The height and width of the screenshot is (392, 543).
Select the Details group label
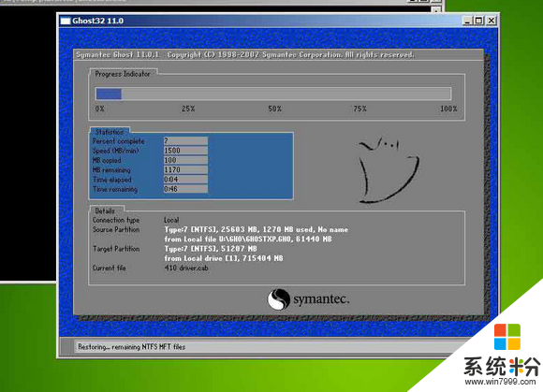click(105, 211)
